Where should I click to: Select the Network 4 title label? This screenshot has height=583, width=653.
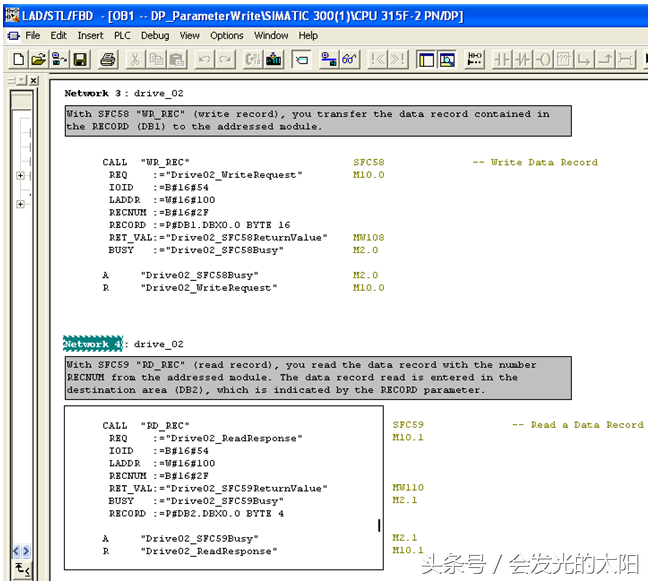pyautogui.click(x=92, y=344)
